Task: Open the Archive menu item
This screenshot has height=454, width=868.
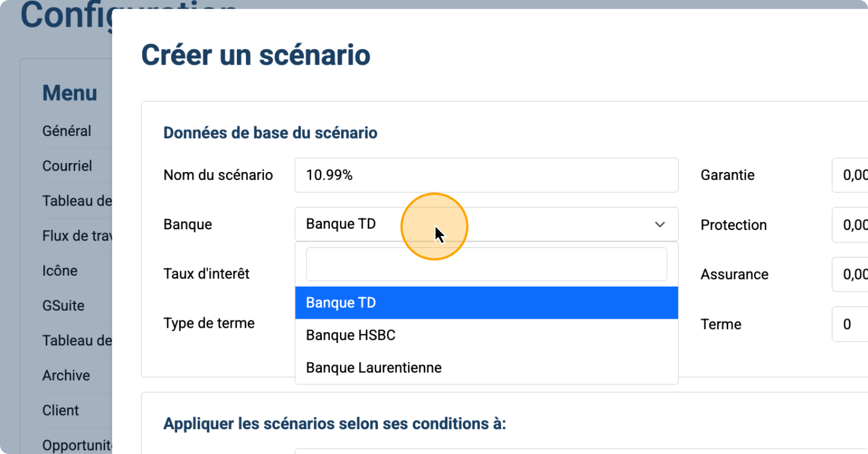Action: 66,375
